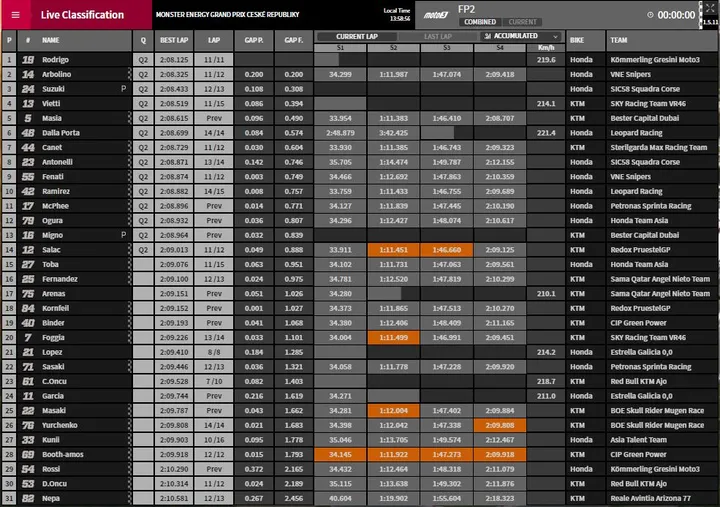Click the Km/h column header
Viewport: 720px width, 507px height.
point(546,48)
